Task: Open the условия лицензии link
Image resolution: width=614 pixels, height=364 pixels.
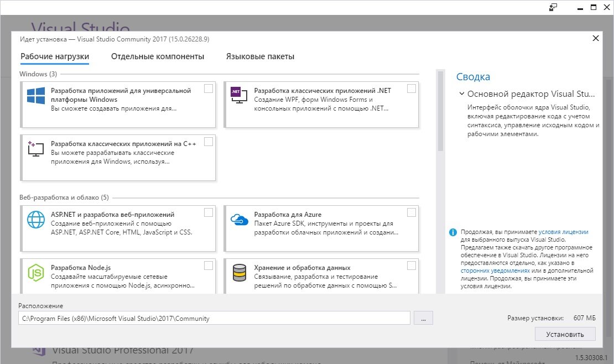Action: [x=564, y=232]
